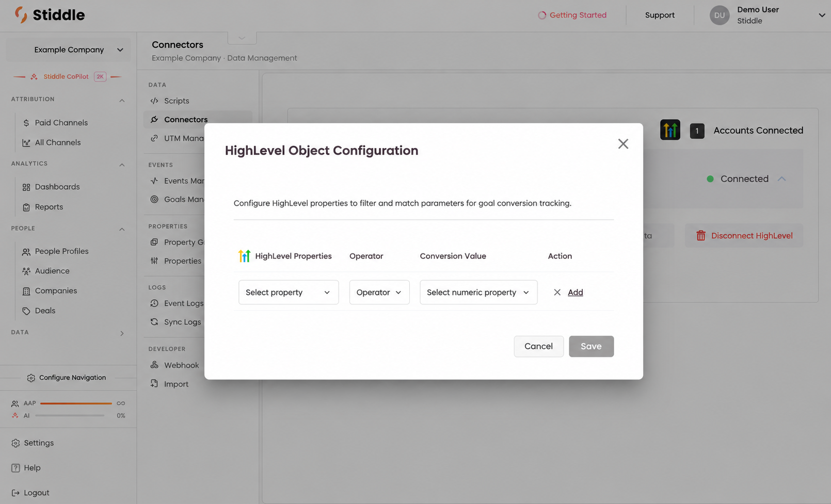The image size is (831, 504).
Task: Open the Select property dropdown
Action: [x=289, y=292]
